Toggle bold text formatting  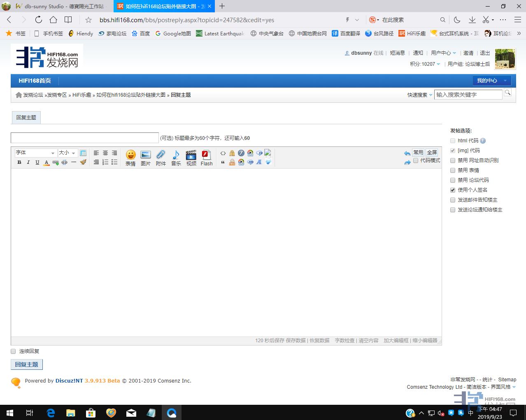[x=19, y=162]
